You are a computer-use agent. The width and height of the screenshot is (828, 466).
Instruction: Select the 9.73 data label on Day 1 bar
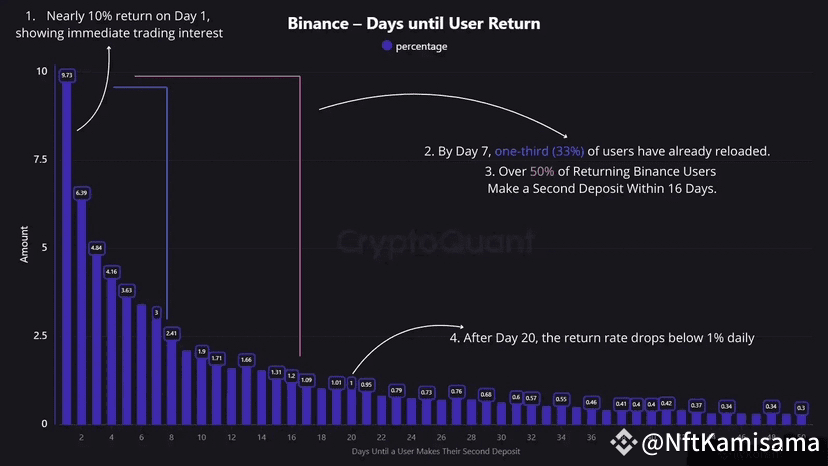(66, 75)
